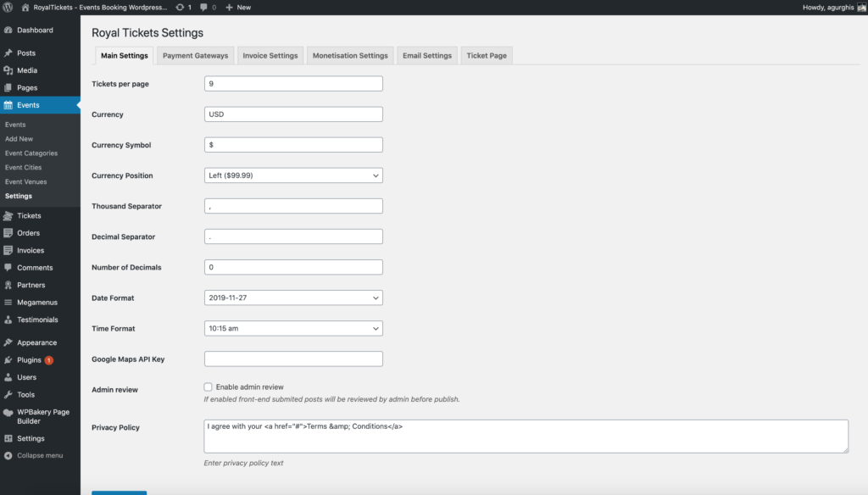Click the Plugins update badge
Image resolution: width=868 pixels, height=495 pixels.
tap(48, 360)
